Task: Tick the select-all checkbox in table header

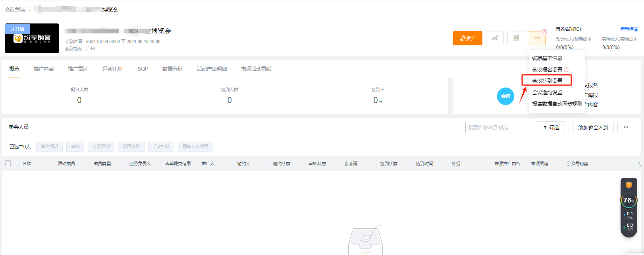Action: [x=8, y=164]
